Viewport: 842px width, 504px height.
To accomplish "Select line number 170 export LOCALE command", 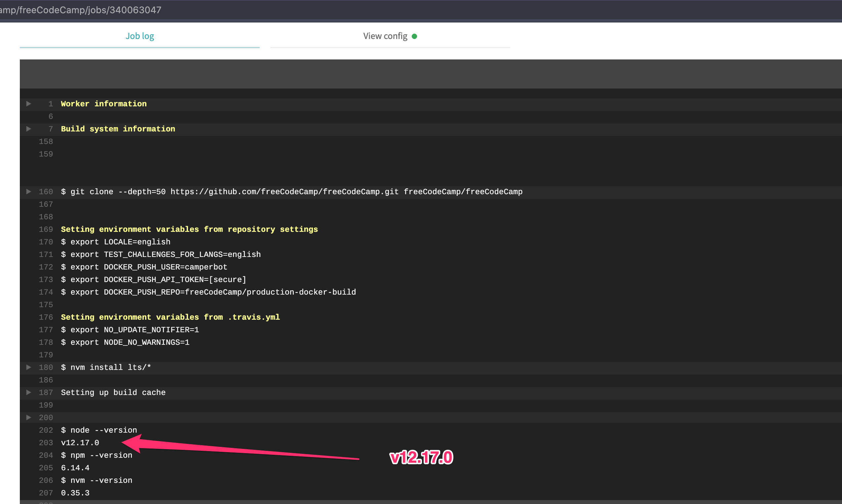I will [46, 241].
